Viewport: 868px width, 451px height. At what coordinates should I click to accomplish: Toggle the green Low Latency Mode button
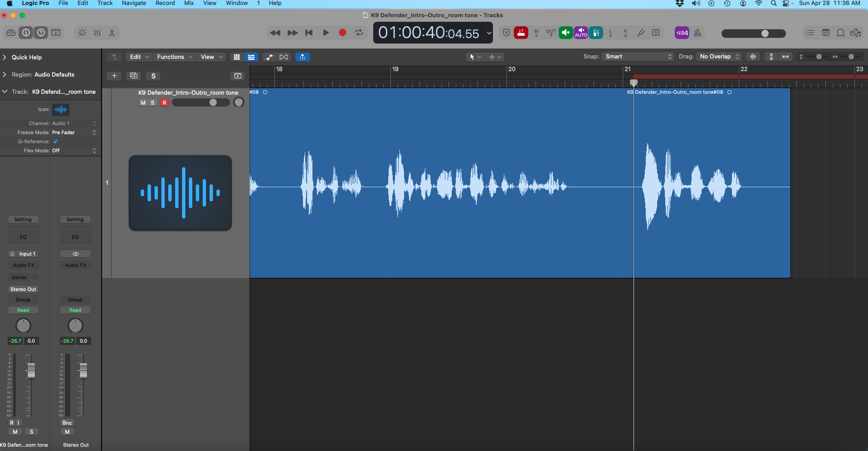[x=566, y=33]
